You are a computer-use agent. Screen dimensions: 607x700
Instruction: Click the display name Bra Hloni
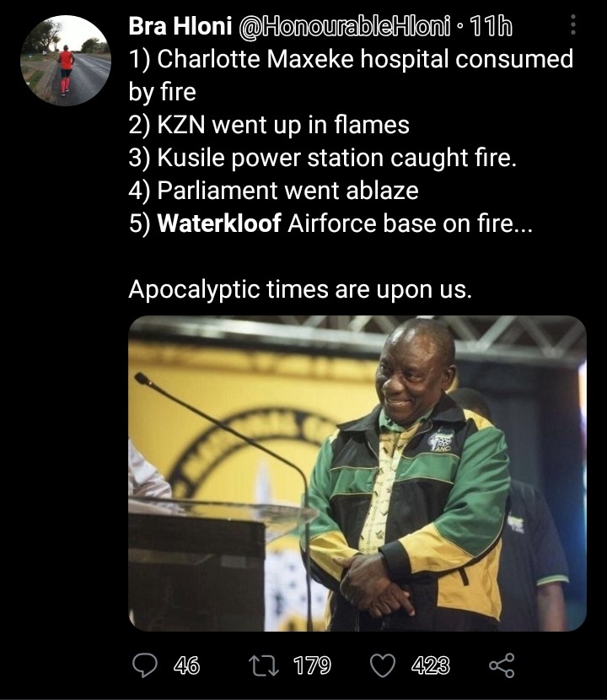[x=180, y=26]
